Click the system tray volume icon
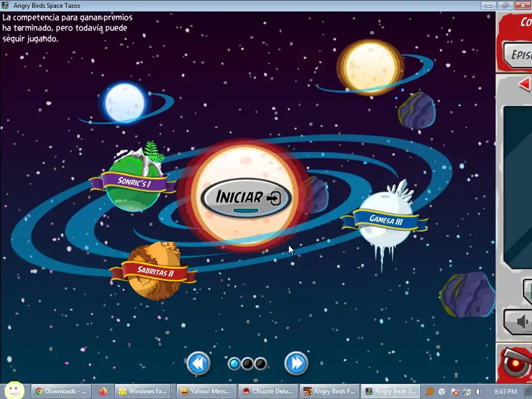 (480, 392)
